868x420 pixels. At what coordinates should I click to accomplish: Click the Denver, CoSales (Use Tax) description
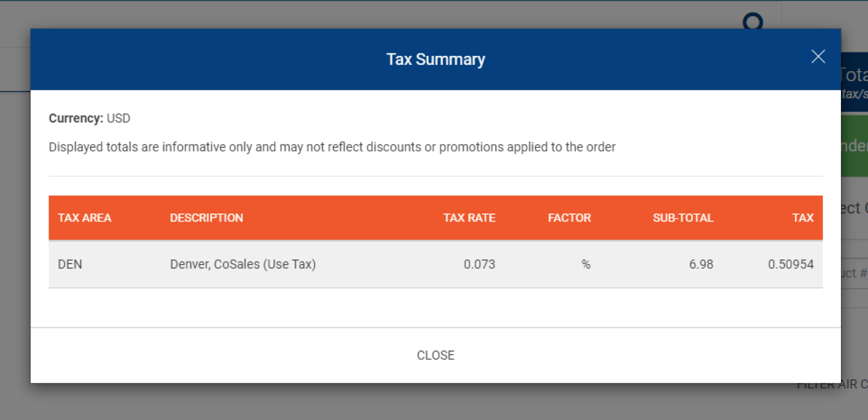coord(242,264)
